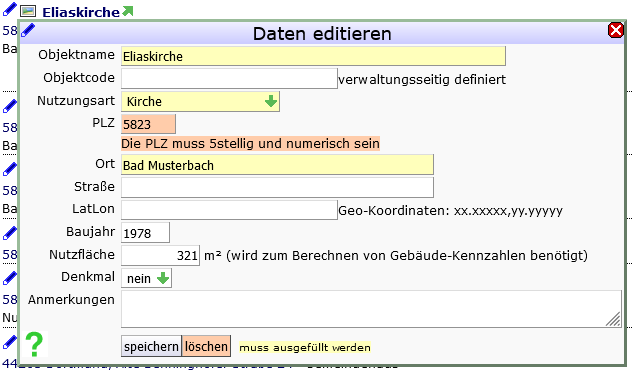Viewport: 632px width, 374px height.
Task: Click the pencil icon in dialog title bar
Action: point(28,30)
